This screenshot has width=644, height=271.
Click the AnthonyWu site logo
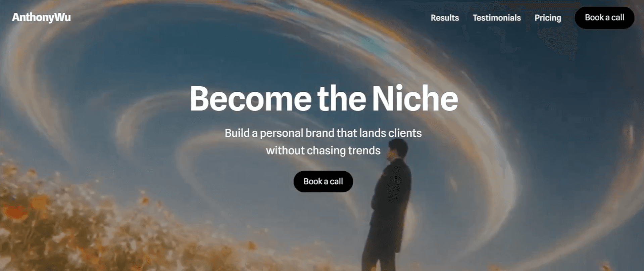coord(41,17)
